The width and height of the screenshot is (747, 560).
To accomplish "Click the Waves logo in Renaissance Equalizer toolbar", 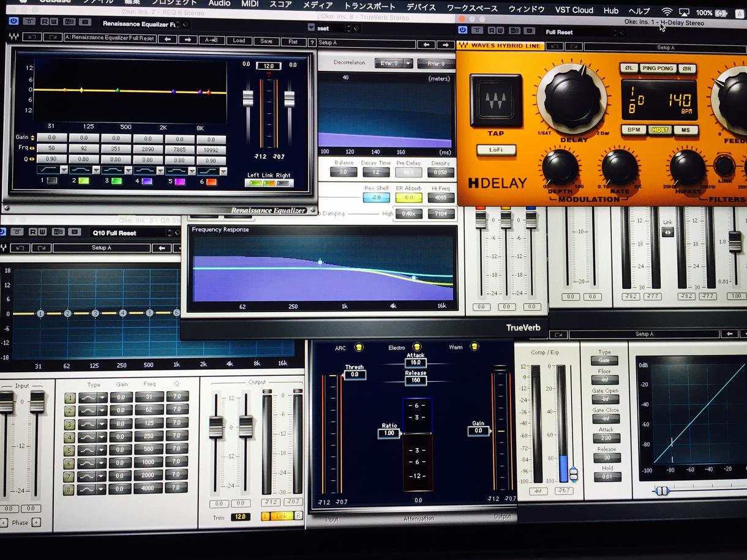I will pyautogui.click(x=13, y=36).
